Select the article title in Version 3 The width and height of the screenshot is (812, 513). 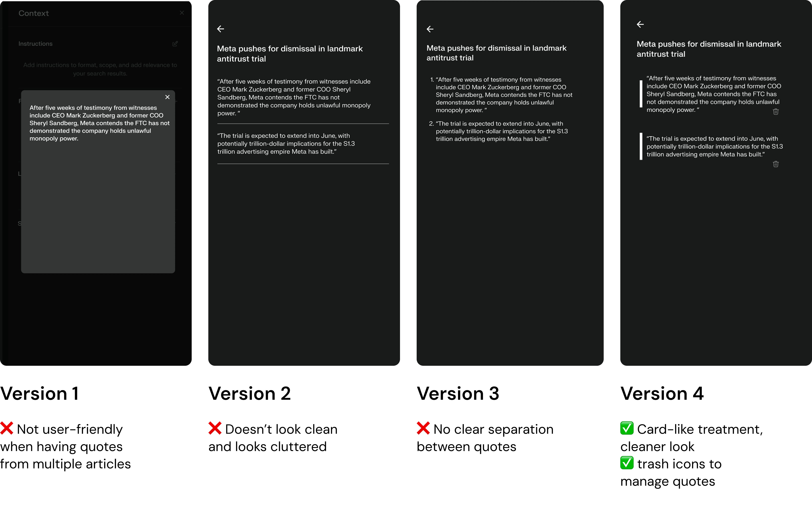[x=496, y=53]
